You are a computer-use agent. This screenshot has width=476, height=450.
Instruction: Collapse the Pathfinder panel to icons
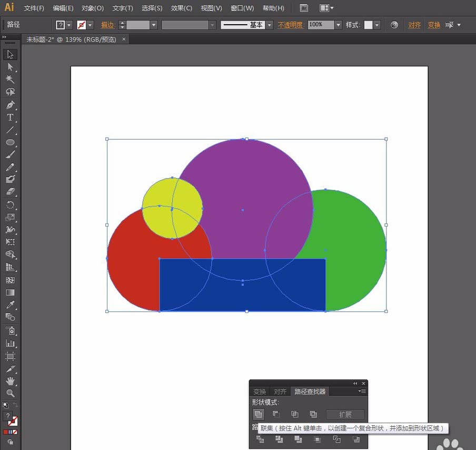pos(355,384)
